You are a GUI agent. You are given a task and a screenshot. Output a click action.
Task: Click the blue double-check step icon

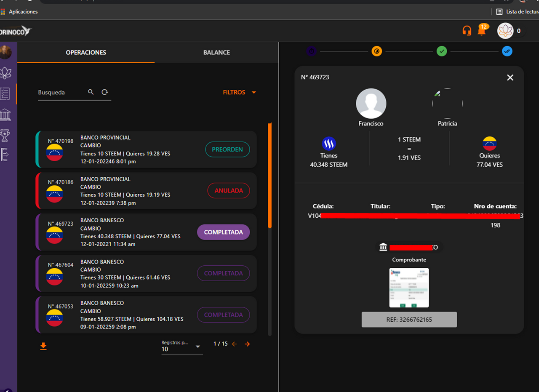click(507, 51)
